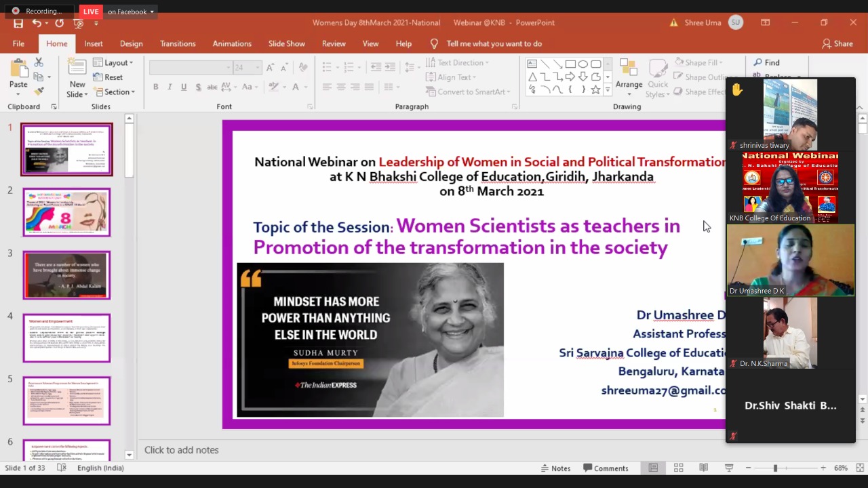Switch to the Insert tab
The height and width of the screenshot is (488, 868).
(x=94, y=43)
